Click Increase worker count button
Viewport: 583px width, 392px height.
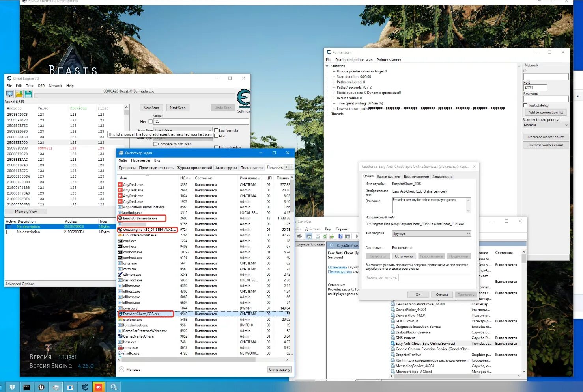pyautogui.click(x=546, y=145)
